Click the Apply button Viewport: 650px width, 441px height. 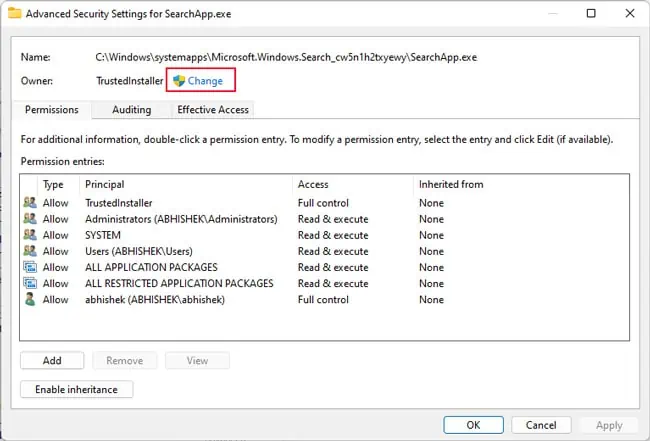tap(609, 425)
